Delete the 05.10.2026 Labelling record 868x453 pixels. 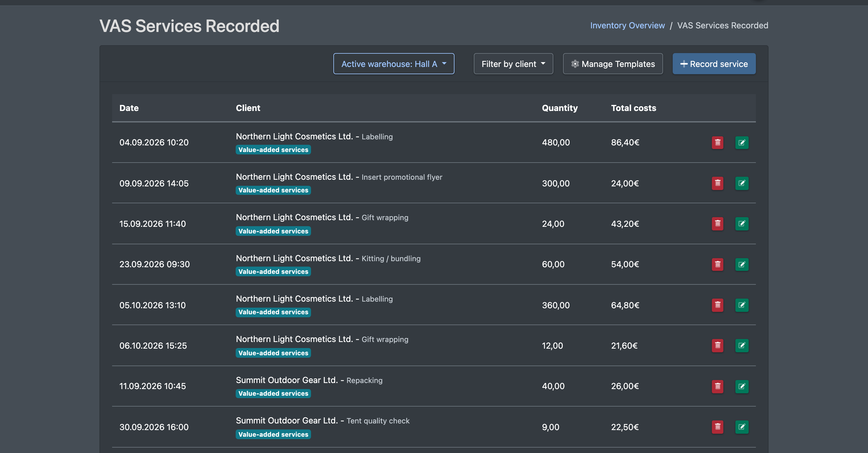point(717,305)
